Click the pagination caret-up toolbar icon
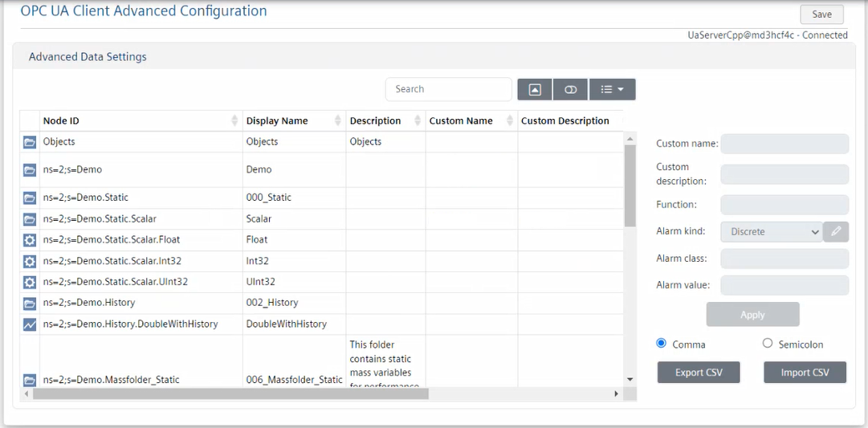Viewport: 868px width, 428px height. click(535, 89)
